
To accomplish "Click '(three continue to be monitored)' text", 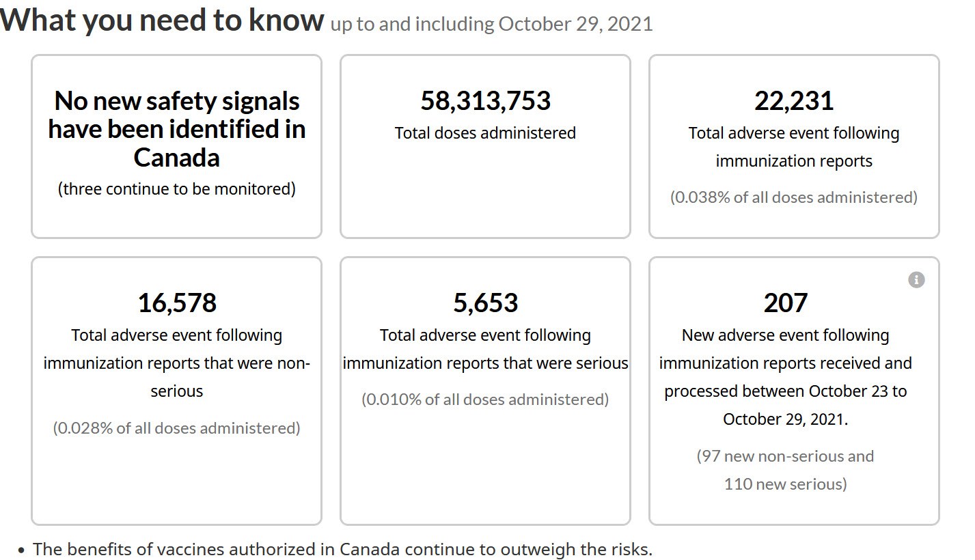I will [x=177, y=189].
